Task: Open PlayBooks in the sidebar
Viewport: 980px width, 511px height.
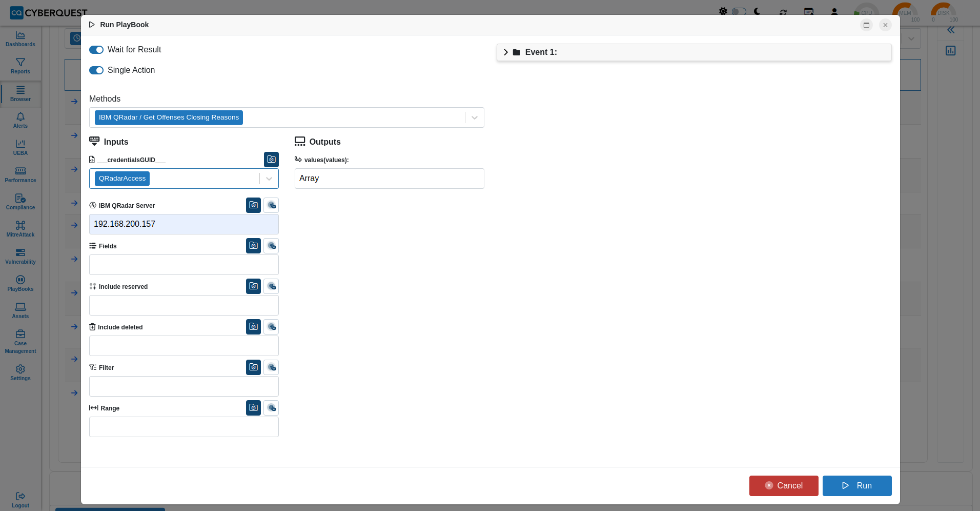Action: 21,284
